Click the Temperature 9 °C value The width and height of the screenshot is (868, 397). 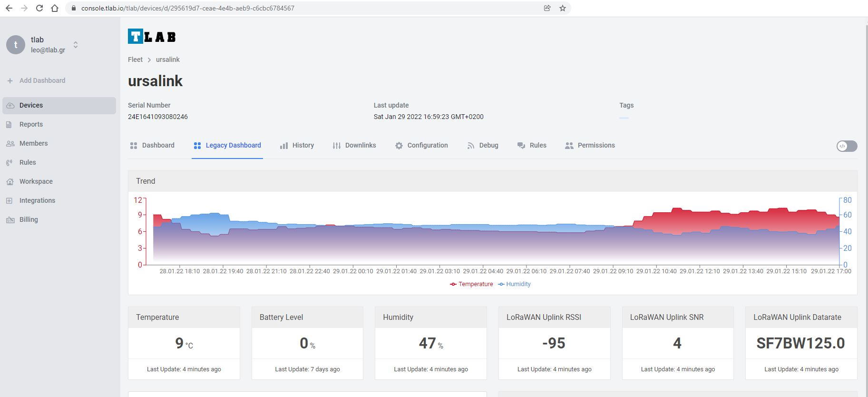[184, 343]
